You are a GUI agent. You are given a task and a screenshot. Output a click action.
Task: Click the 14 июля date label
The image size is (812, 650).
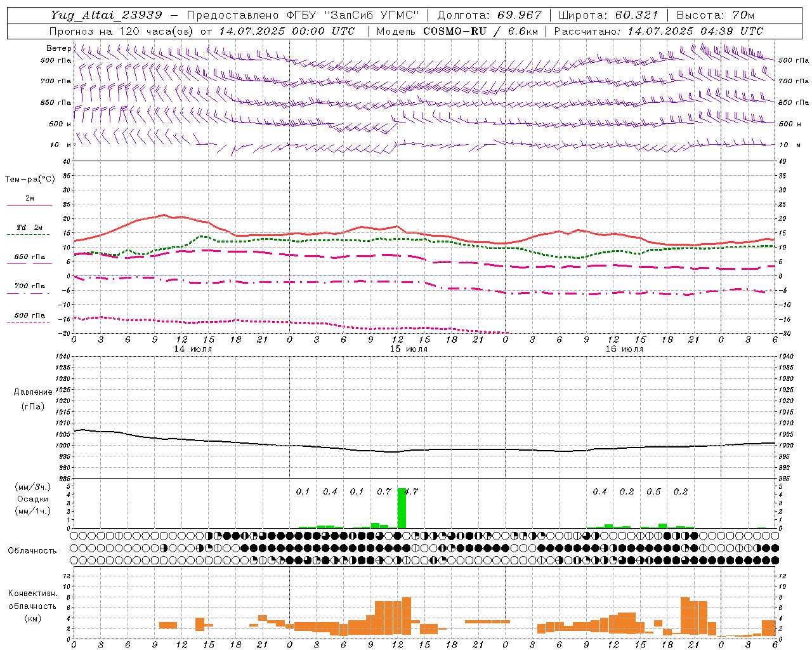(x=193, y=349)
